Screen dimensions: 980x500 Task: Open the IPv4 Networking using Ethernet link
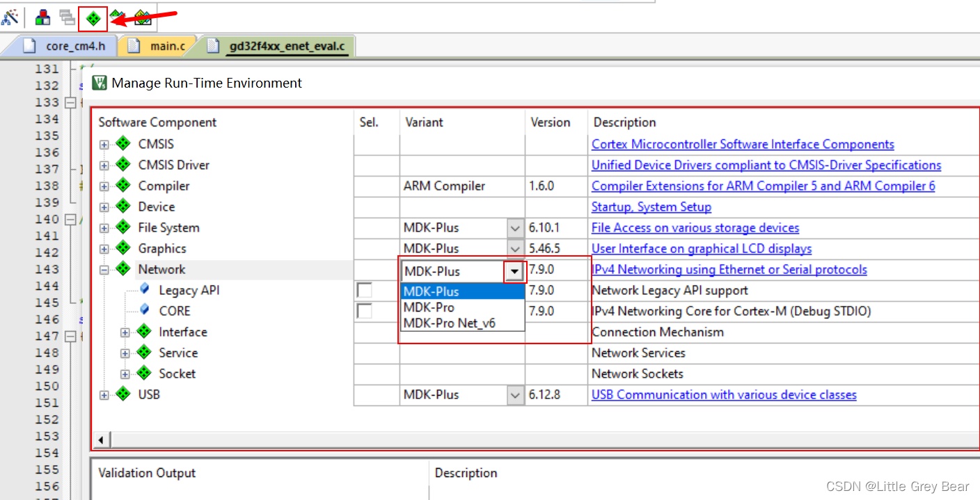click(729, 269)
